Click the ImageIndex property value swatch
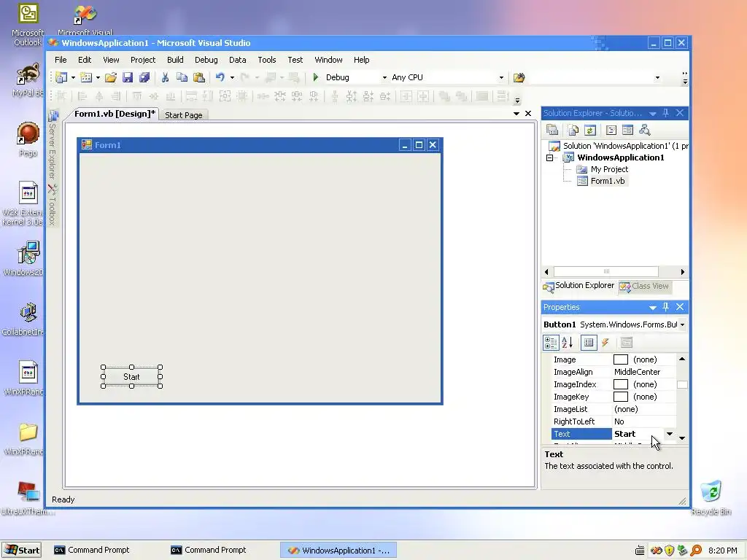This screenshot has width=747, height=560. 620,384
